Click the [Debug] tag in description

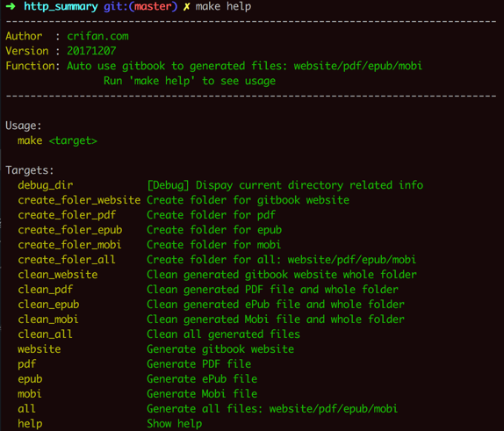pos(168,185)
